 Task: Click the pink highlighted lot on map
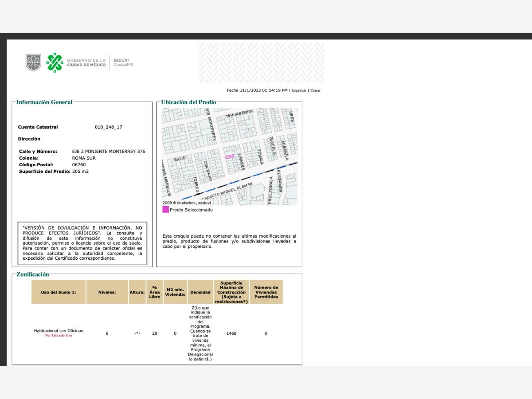[x=229, y=156]
